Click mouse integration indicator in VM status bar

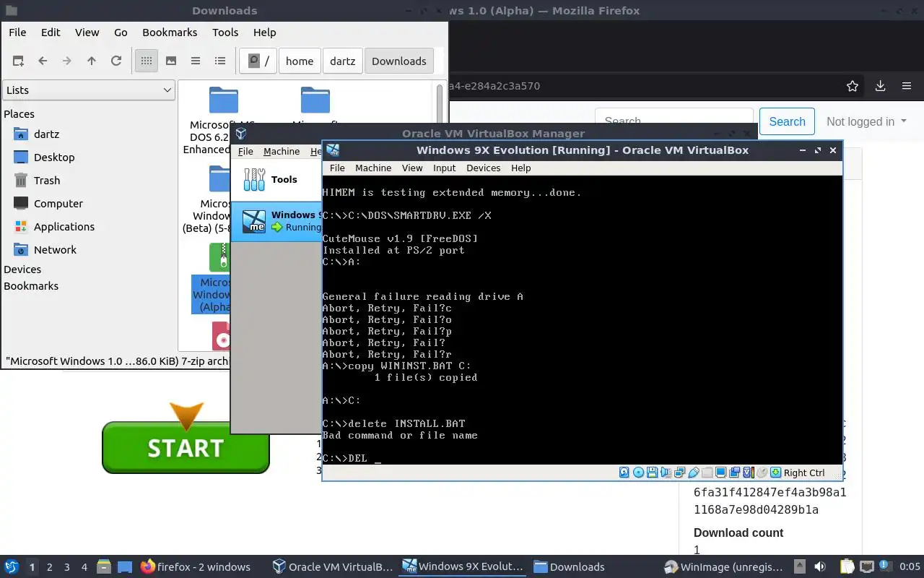tap(762, 473)
